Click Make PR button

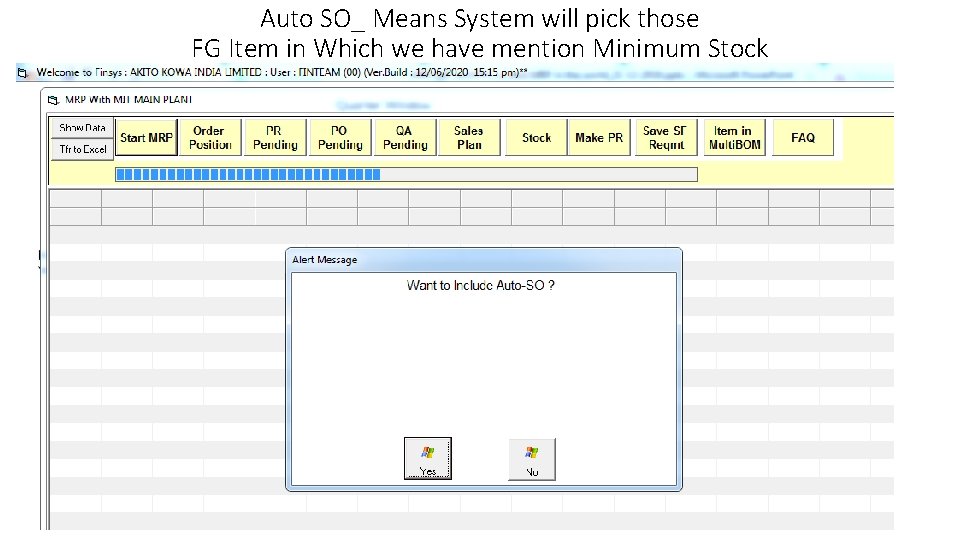[x=599, y=138]
